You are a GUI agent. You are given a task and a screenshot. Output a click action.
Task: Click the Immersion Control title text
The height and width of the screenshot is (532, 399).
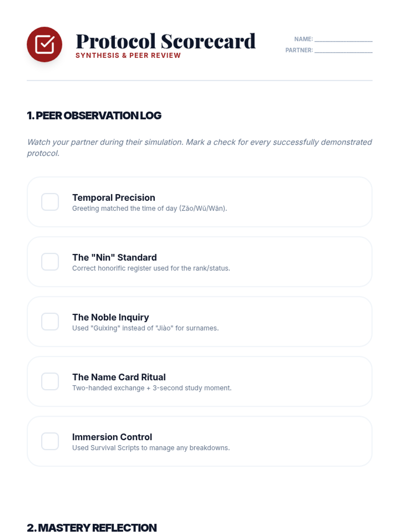(112, 437)
